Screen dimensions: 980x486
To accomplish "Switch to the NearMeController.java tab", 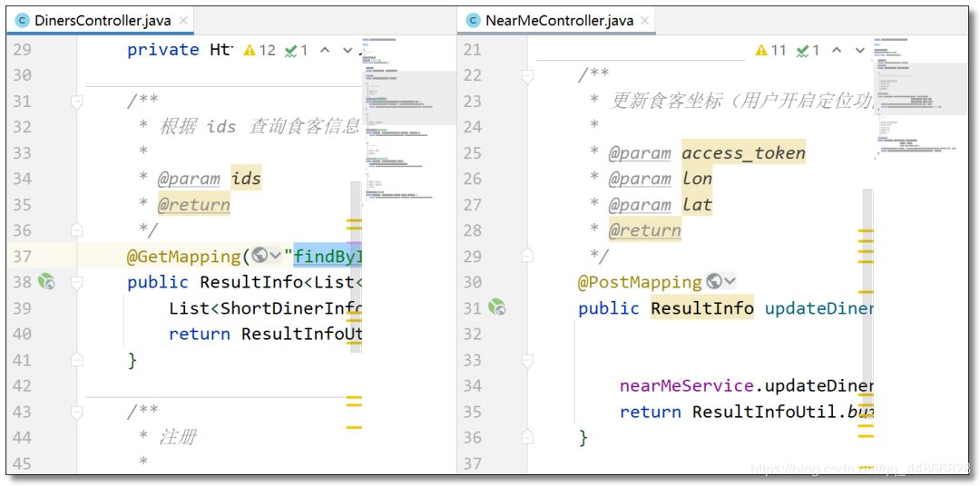I will pyautogui.click(x=558, y=20).
